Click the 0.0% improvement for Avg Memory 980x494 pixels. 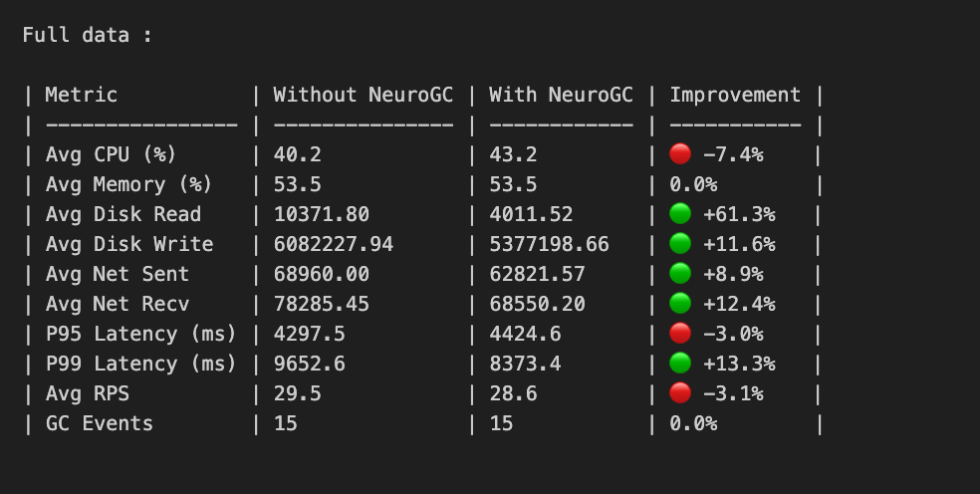point(693,184)
